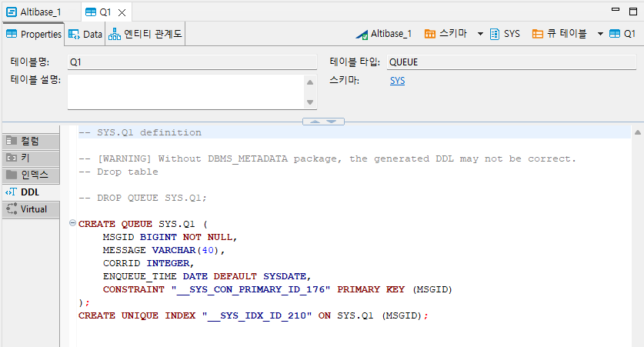Open the Virtual side tab

click(31, 209)
